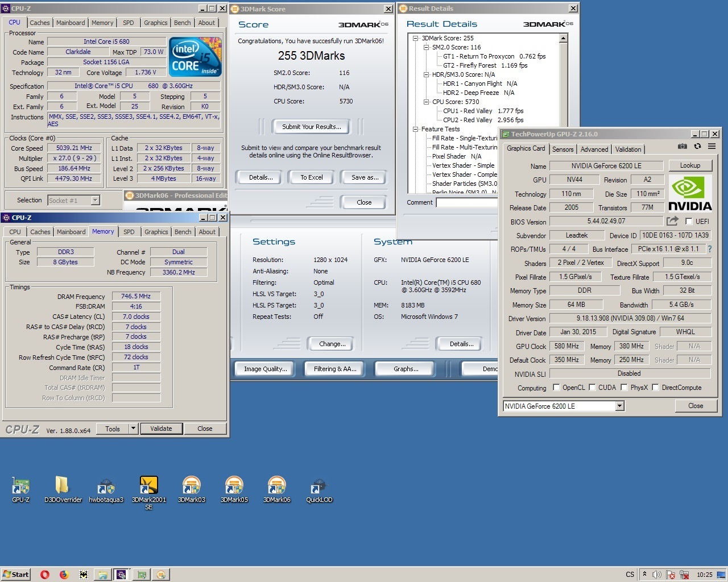The image size is (728, 582).
Task: Open Bench tab in lower CPU-Z window
Action: pyautogui.click(x=183, y=232)
